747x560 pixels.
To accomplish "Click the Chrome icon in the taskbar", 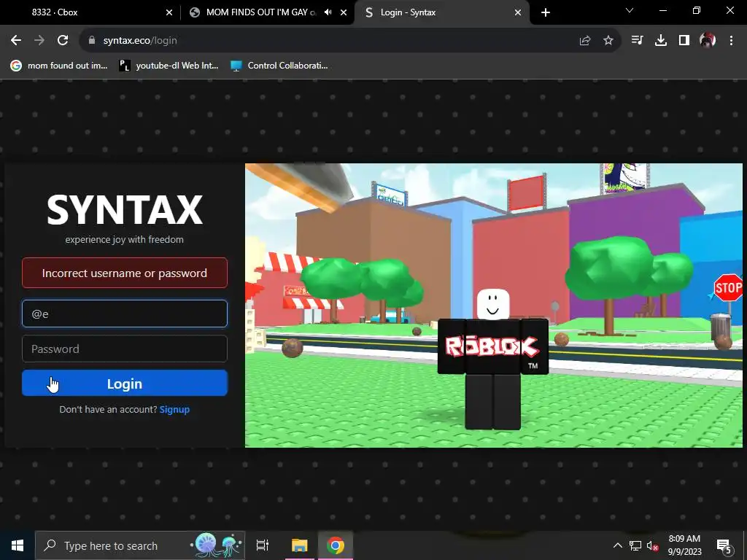I will [336, 545].
